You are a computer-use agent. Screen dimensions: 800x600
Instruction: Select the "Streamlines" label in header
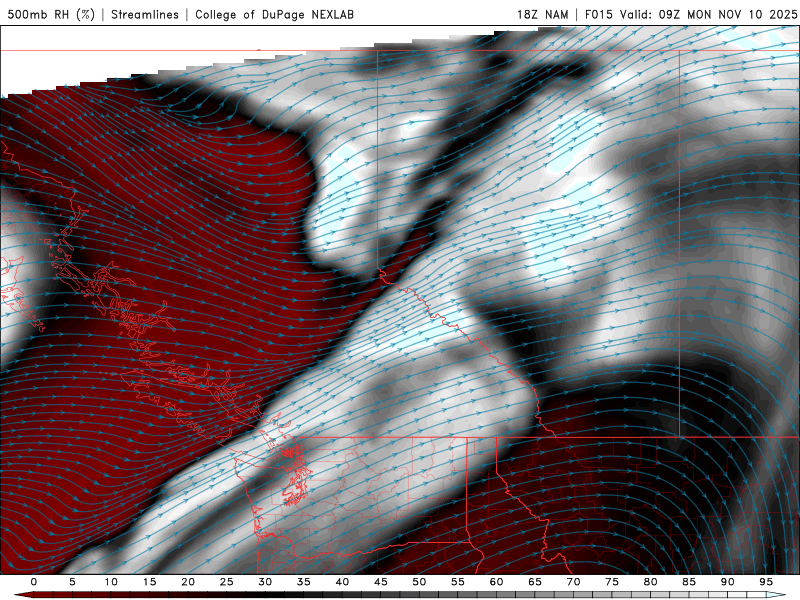145,14
